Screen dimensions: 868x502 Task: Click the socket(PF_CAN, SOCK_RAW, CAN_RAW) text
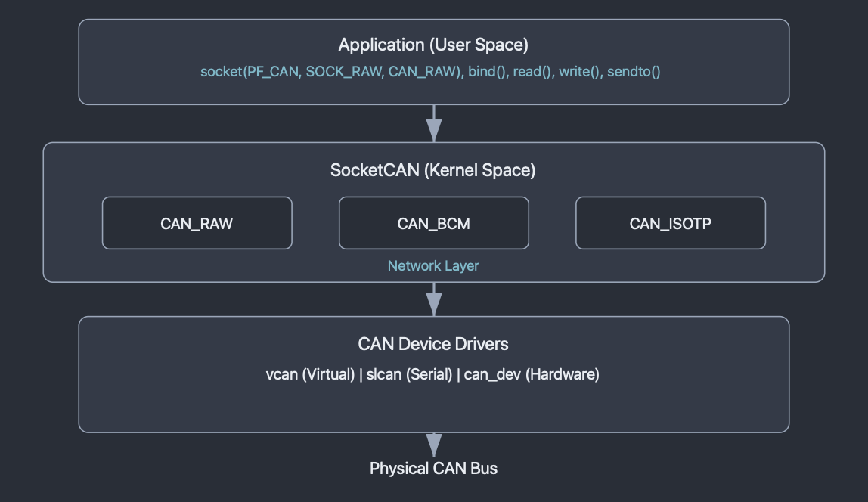click(332, 71)
